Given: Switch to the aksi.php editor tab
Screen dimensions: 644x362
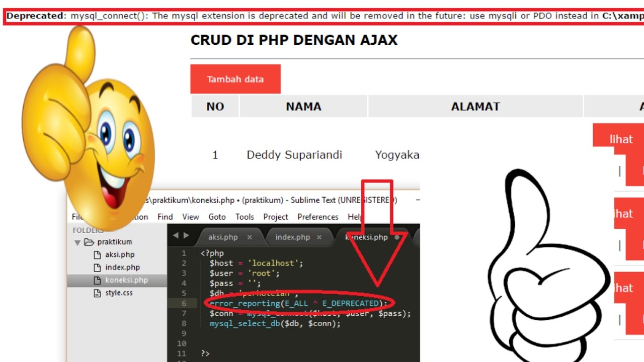Looking at the screenshot, I should (223, 237).
